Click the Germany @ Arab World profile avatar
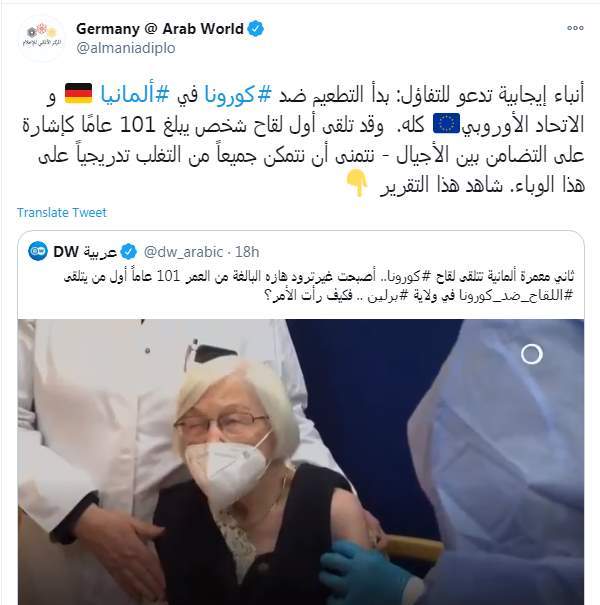This screenshot has width=600, height=605. pos(42,38)
